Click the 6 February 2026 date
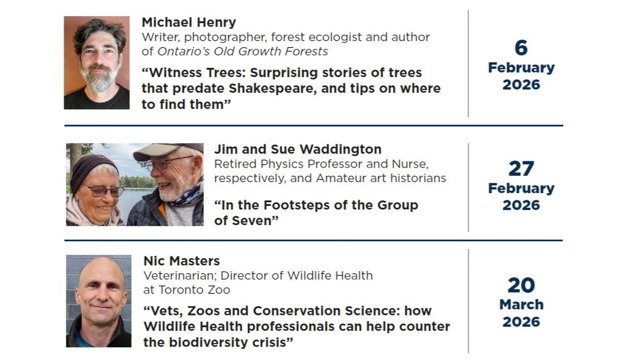The height and width of the screenshot is (362, 644). click(x=521, y=65)
